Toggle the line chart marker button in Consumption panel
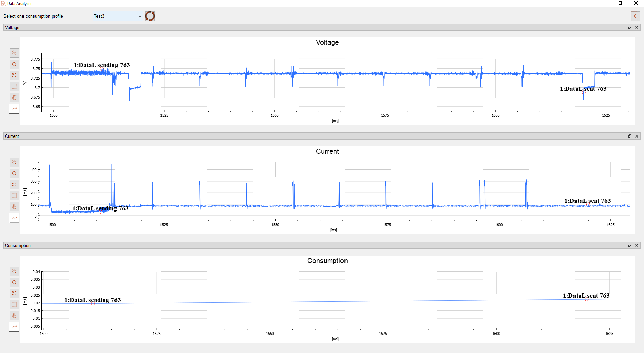Image resolution: width=644 pixels, height=353 pixels. click(x=14, y=327)
